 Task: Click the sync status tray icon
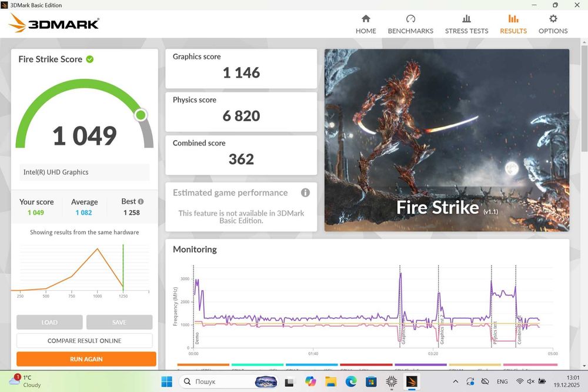click(x=470, y=381)
